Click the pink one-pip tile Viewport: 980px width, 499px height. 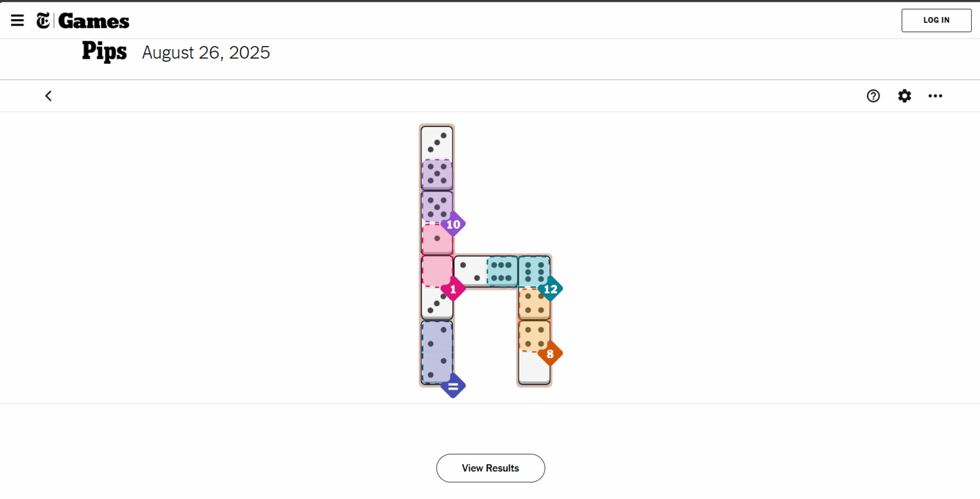(437, 239)
